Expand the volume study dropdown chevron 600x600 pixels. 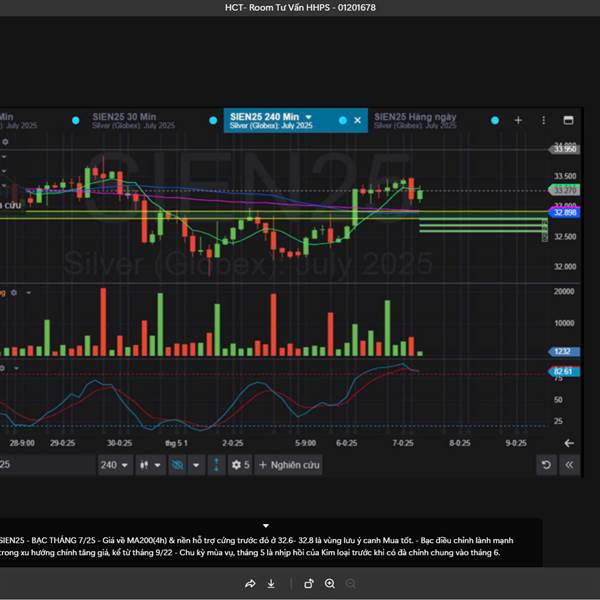click(28, 293)
